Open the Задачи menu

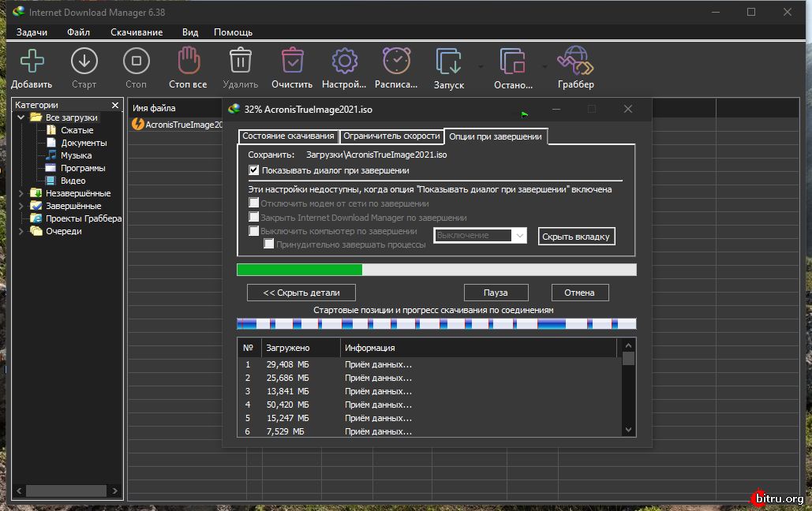(x=32, y=32)
